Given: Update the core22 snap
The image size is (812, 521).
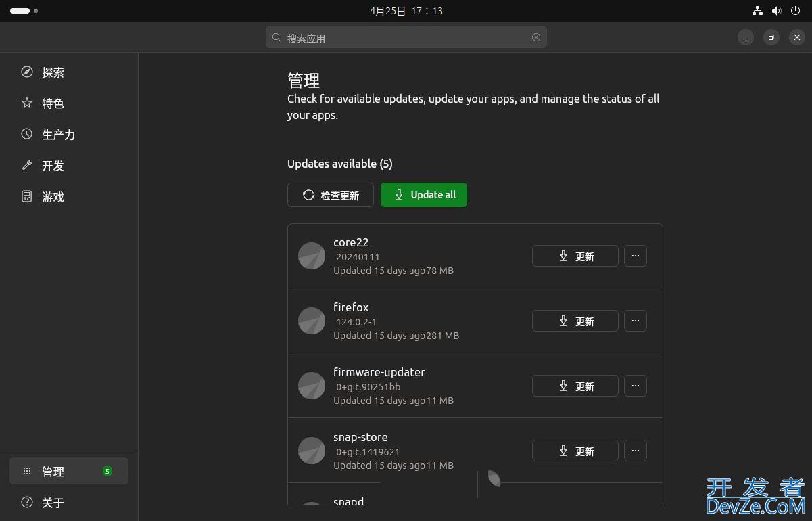Looking at the screenshot, I should (575, 256).
